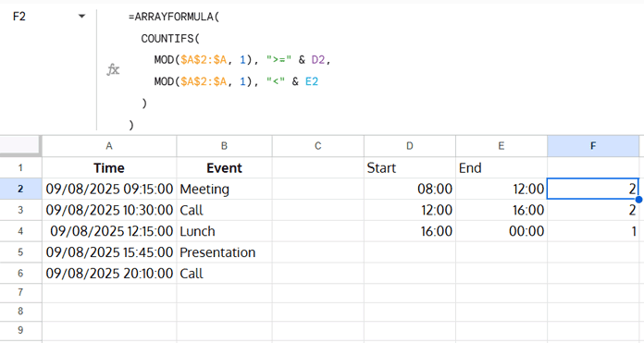
Task: Click the 'Event' header cell
Action: [x=224, y=168]
